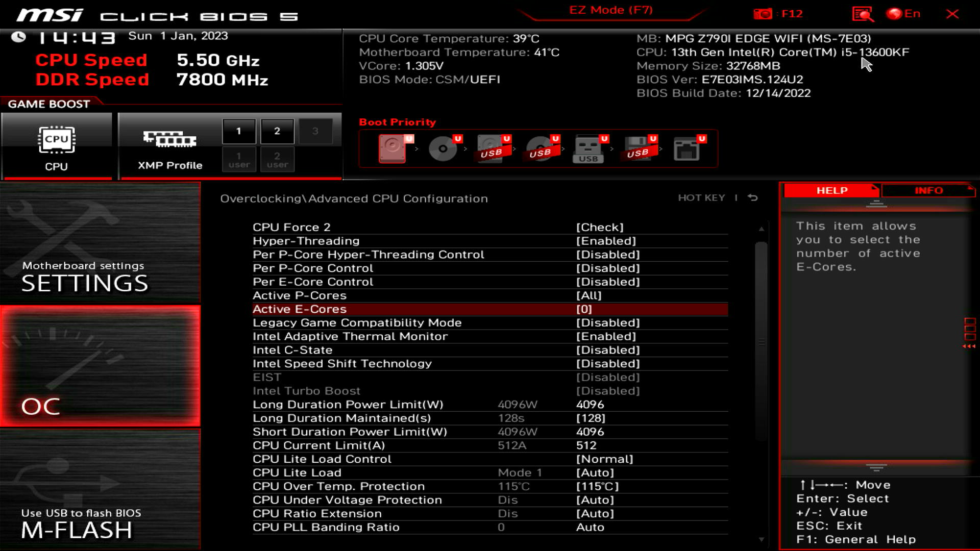
Task: Enable XMP profile 1
Action: click(238, 131)
